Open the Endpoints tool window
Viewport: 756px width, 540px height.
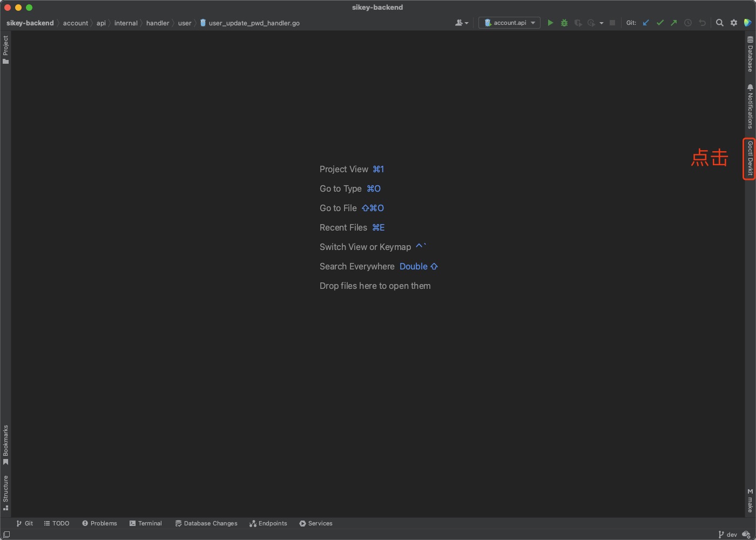(x=268, y=523)
